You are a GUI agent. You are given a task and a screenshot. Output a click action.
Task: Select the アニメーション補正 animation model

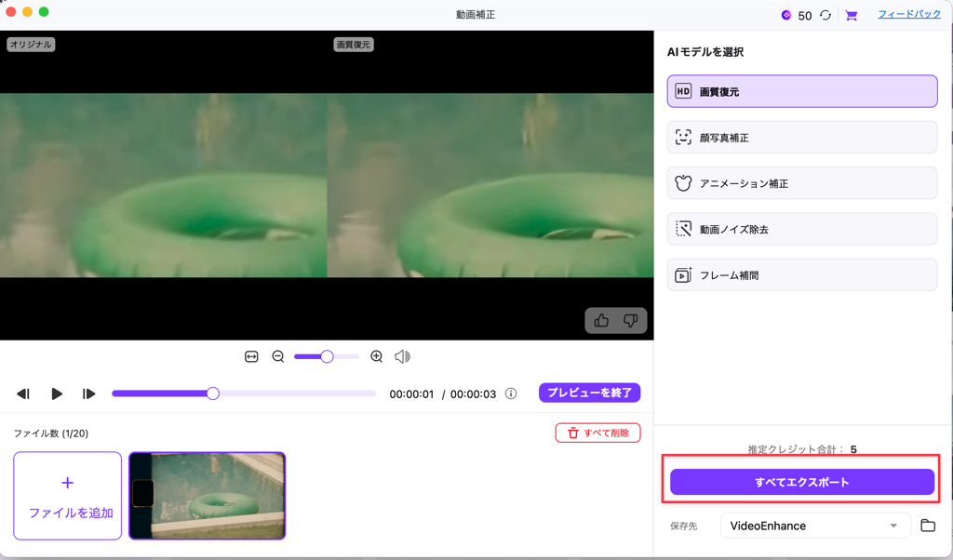pyautogui.click(x=801, y=182)
